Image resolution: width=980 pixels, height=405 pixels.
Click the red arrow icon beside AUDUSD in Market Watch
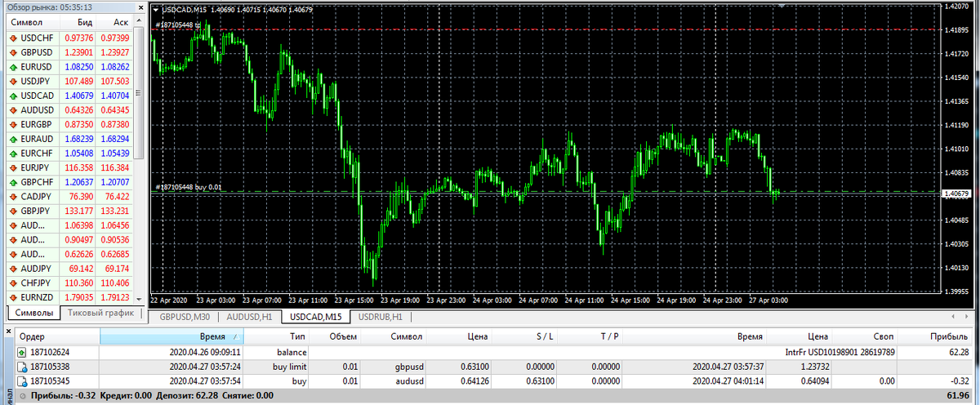pos(13,110)
